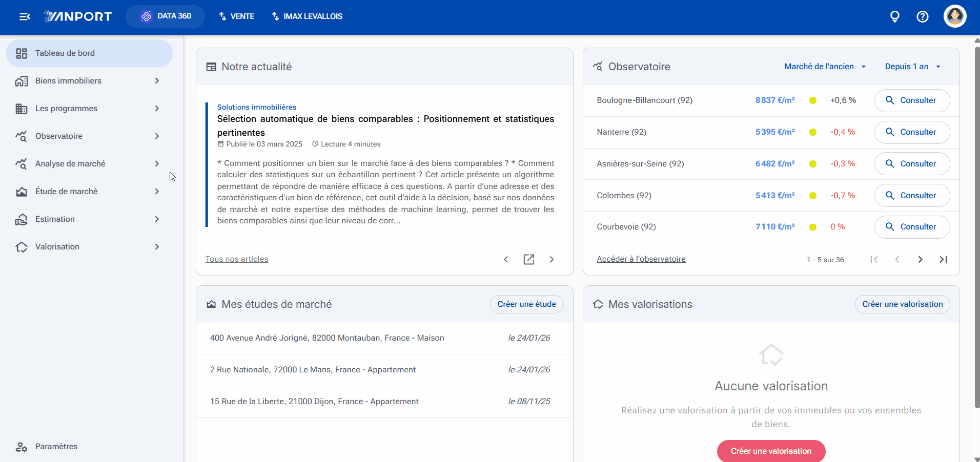Click the Valorisation sidebar icon
Viewport: 980px width, 462px height.
22,247
